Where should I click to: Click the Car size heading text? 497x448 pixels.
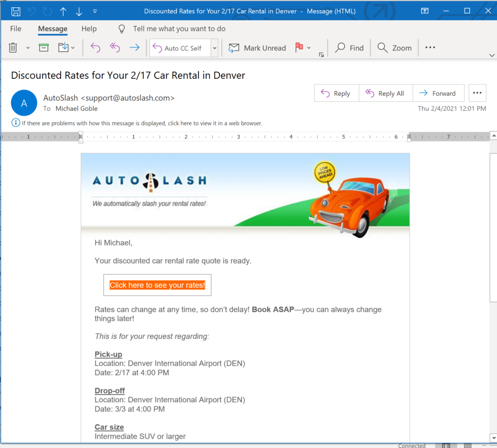pyautogui.click(x=109, y=427)
